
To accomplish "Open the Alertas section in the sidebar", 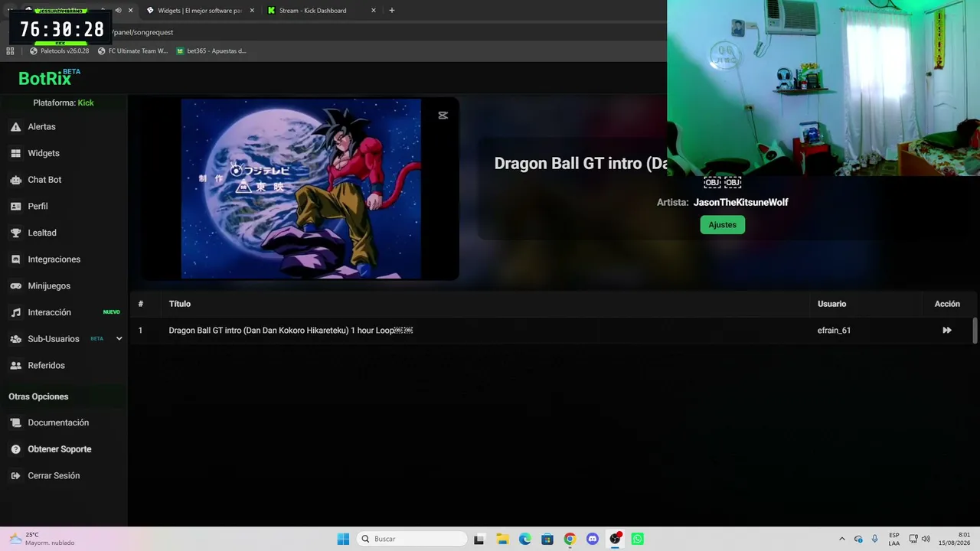I will pyautogui.click(x=42, y=126).
